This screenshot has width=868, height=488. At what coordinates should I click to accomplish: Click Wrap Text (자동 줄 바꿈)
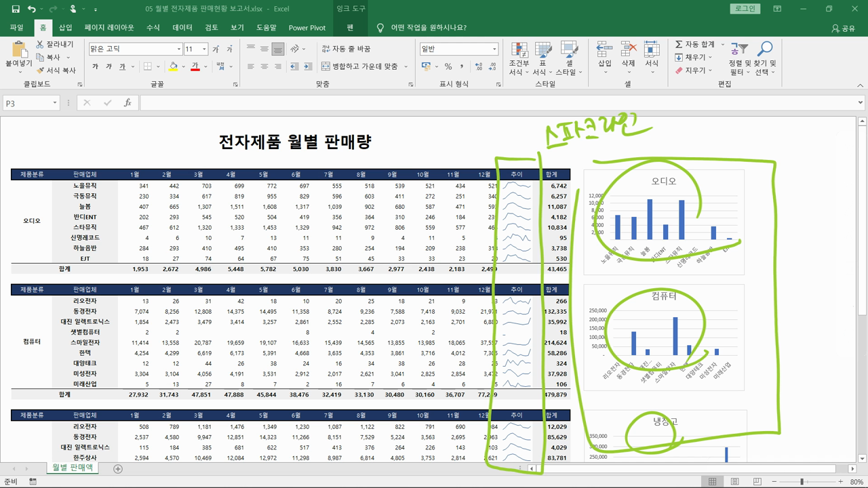346,49
